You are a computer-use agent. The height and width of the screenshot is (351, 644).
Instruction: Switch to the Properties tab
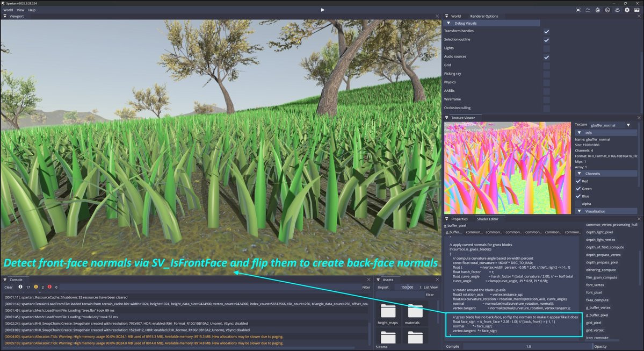(x=459, y=219)
